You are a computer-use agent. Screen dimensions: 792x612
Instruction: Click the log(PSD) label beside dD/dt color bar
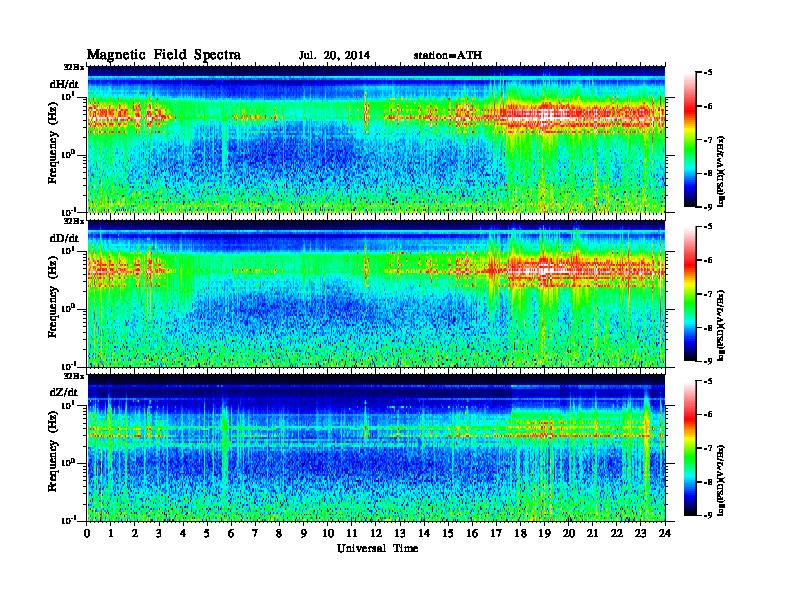(721, 326)
